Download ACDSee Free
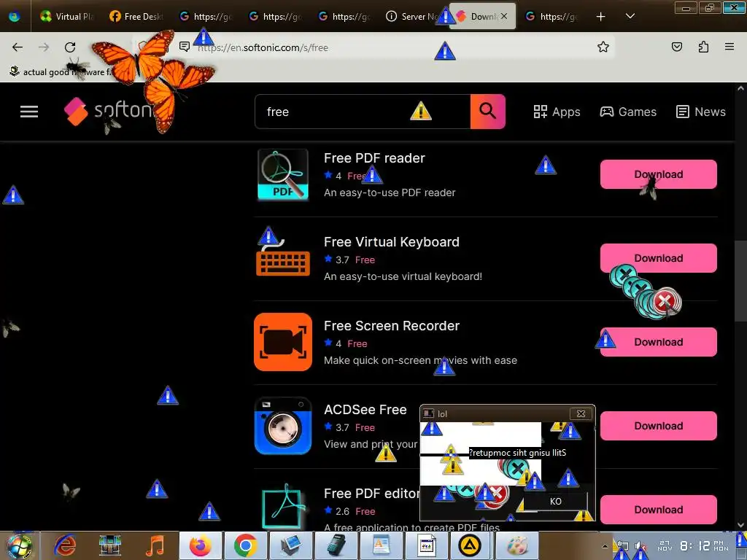Screen dimensions: 747x560 659,426
